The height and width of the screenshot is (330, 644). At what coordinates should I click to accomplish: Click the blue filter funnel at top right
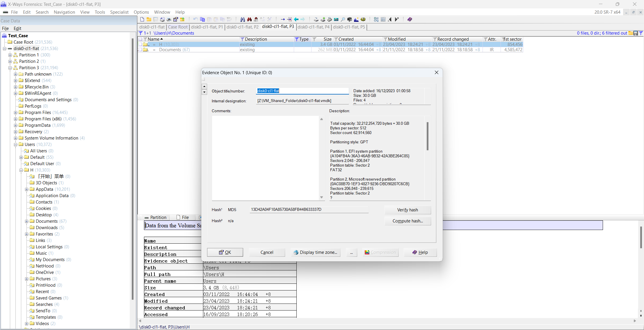(x=641, y=33)
